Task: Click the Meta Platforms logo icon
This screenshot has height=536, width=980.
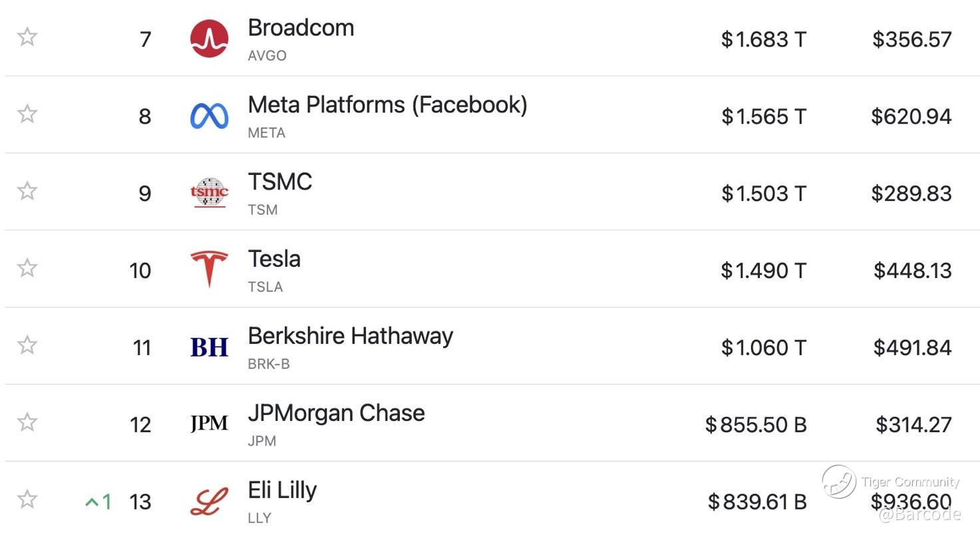Action: click(209, 116)
